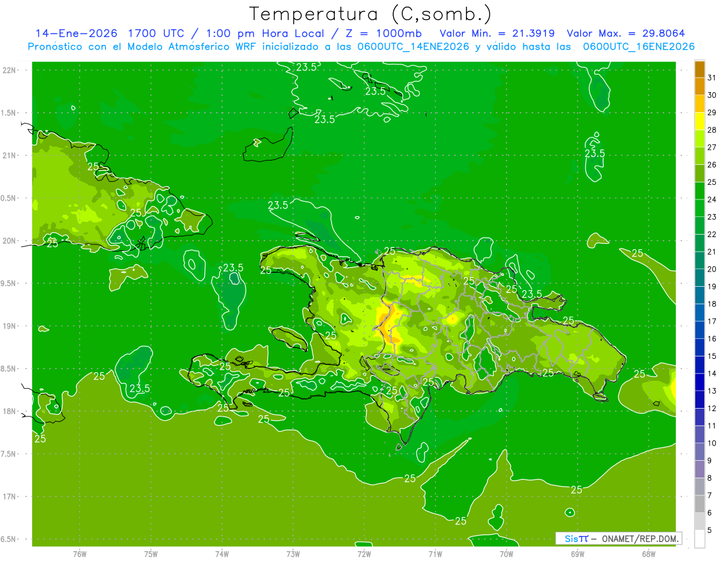This screenshot has height=562, width=728.
Task: Click the '19N' latitude axis label
Action: [10, 326]
